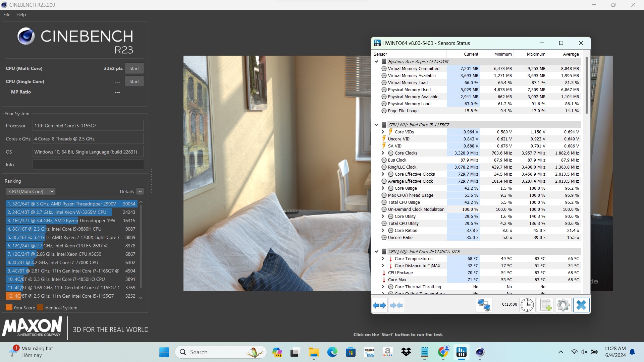Open the CPU (Multi Core) ranking dropdown

click(31, 191)
